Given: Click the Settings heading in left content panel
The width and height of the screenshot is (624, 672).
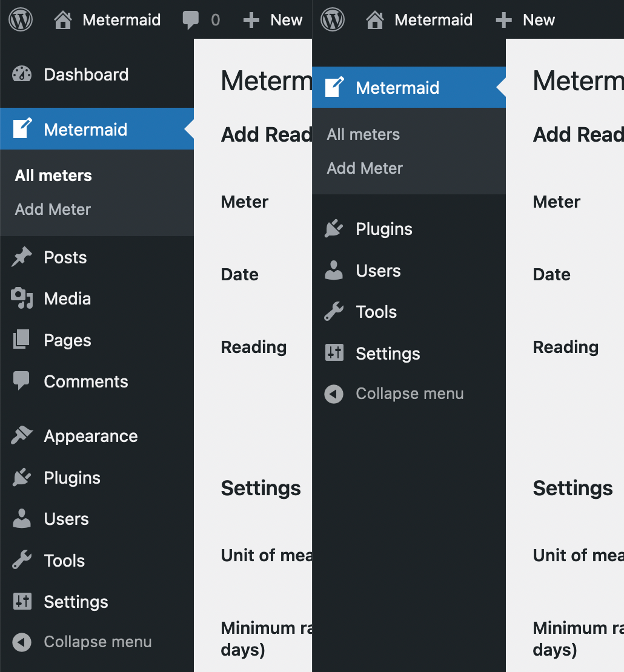Looking at the screenshot, I should [x=261, y=489].
